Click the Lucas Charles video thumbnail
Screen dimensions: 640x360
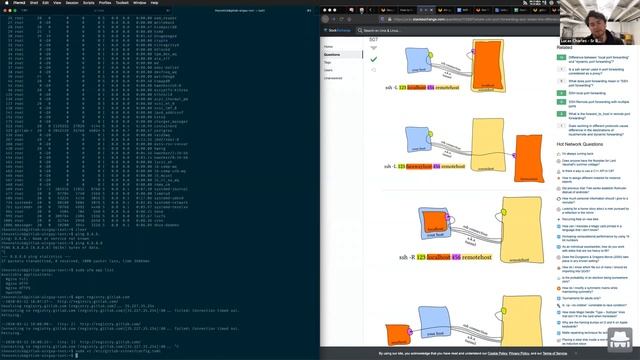600,22
